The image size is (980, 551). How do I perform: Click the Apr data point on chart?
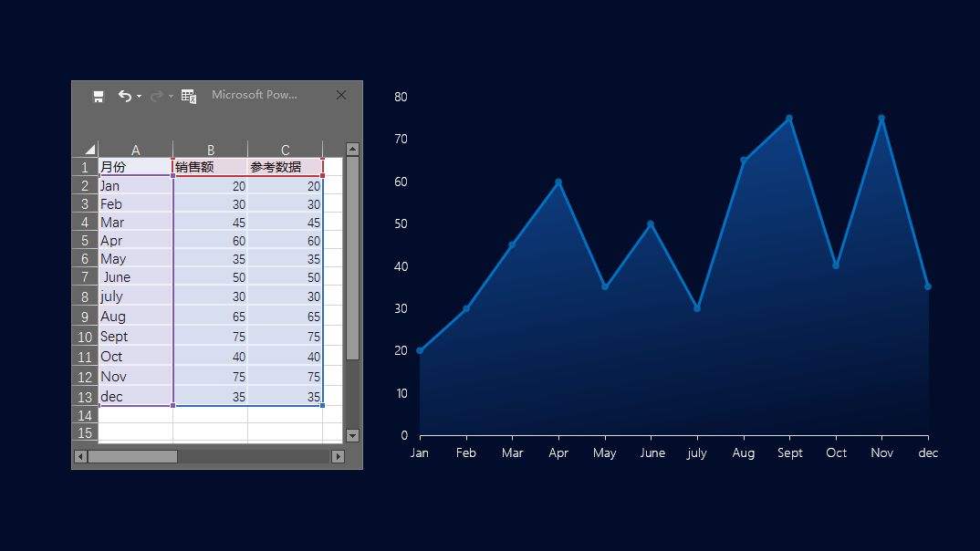(558, 182)
